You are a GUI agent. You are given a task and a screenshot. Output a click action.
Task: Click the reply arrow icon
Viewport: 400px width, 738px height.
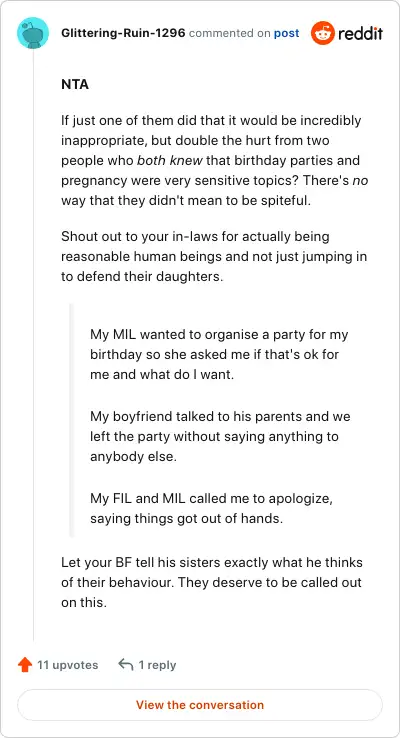[x=126, y=665]
